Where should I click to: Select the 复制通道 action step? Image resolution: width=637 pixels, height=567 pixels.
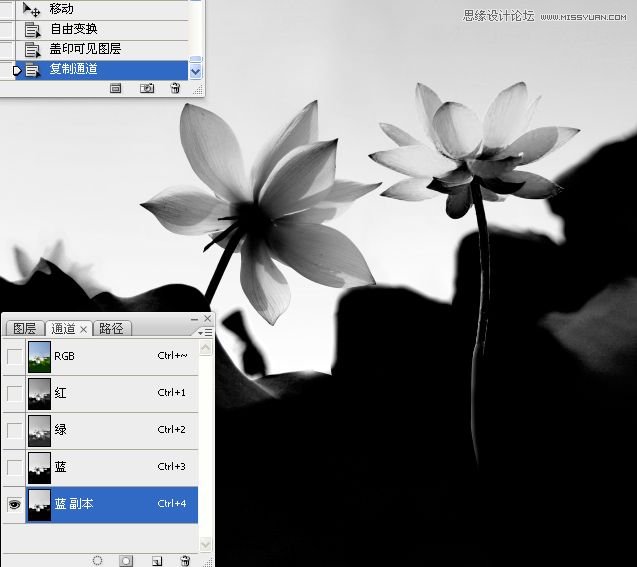tap(102, 70)
